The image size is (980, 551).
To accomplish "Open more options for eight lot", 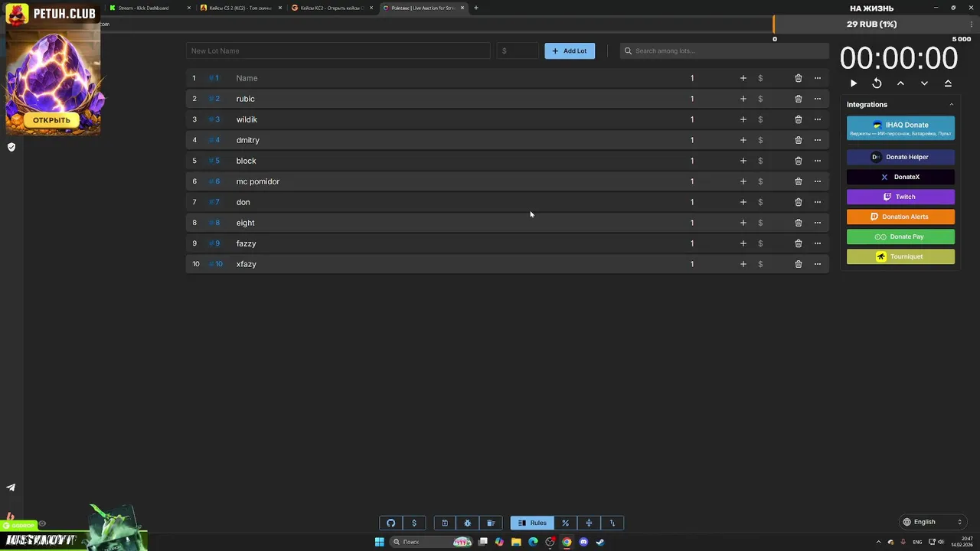I will pos(817,223).
